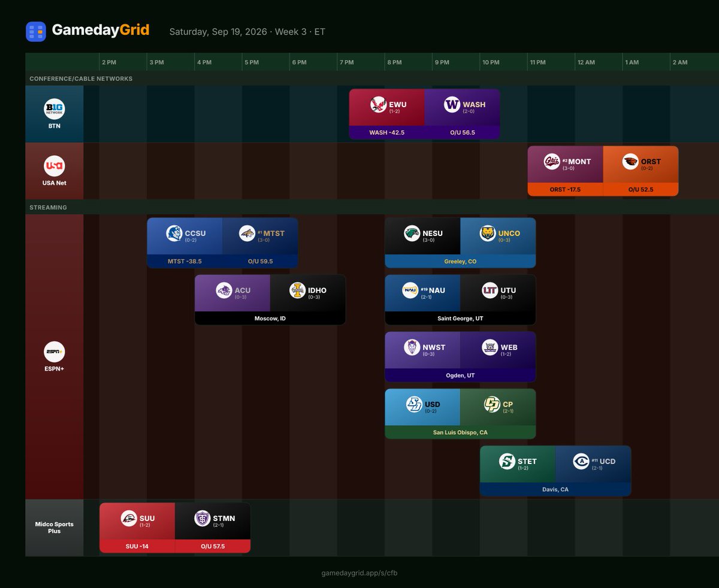Viewport: 719px width, 588px height.
Task: Click the Washington W team logo
Action: tap(452, 105)
